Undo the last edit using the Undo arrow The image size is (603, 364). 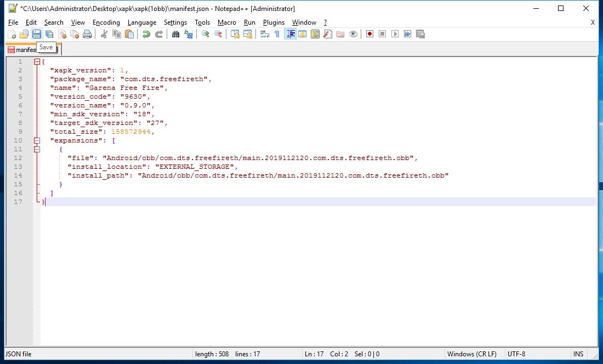click(146, 33)
